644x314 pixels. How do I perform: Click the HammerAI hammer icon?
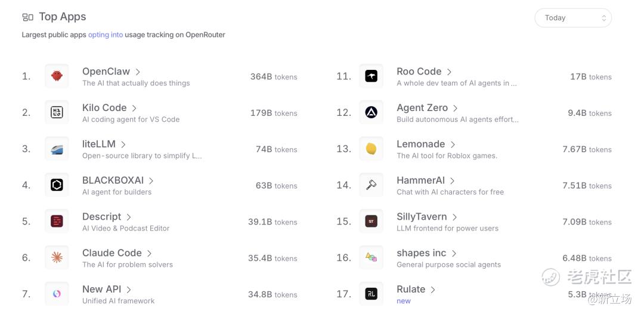371,185
